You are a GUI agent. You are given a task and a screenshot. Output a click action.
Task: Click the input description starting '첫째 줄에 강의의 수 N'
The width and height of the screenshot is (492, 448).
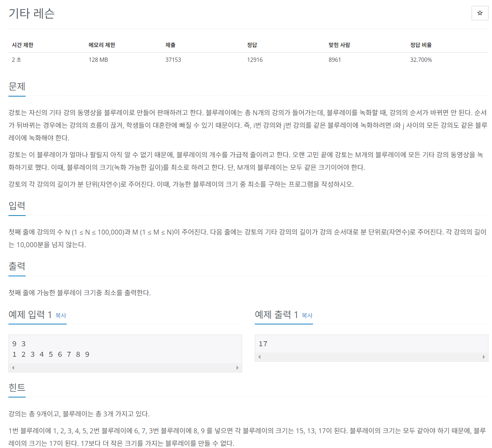(x=248, y=238)
